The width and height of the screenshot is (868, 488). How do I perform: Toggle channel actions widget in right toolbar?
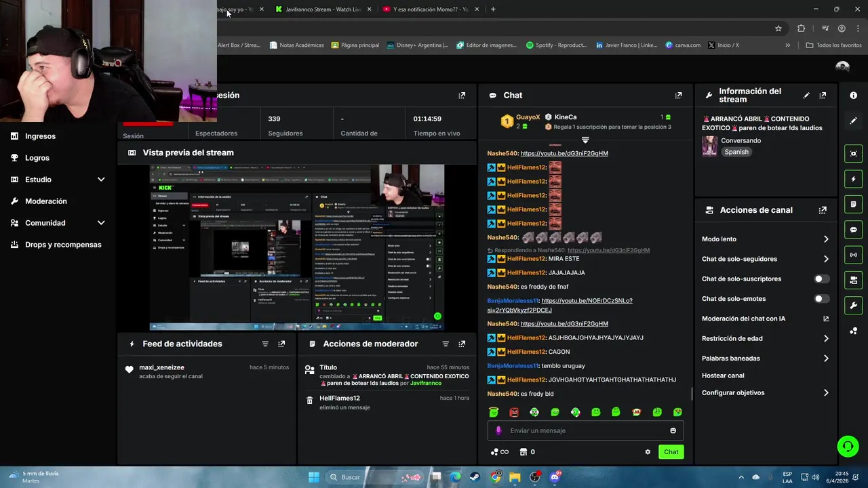pos(854,280)
